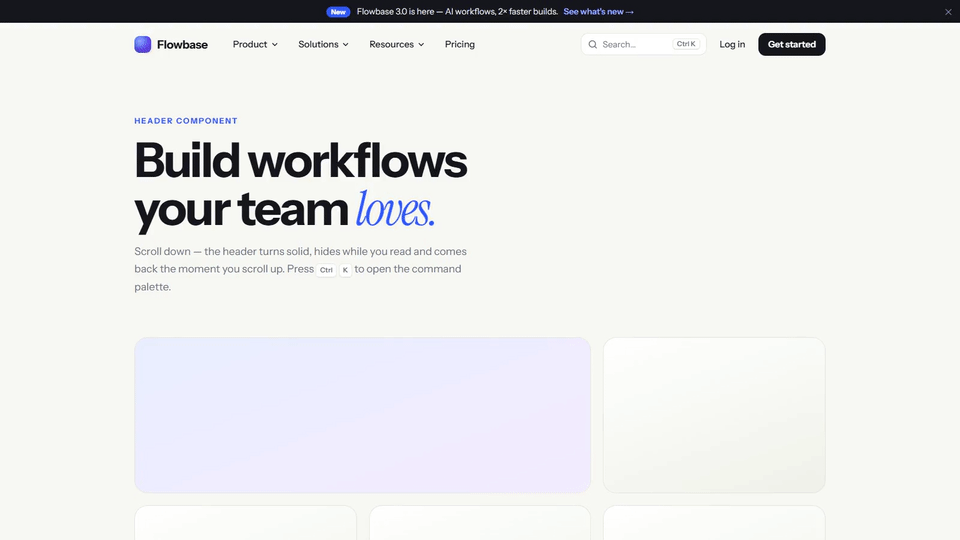
Task: Click the Log in link
Action: pyautogui.click(x=732, y=44)
